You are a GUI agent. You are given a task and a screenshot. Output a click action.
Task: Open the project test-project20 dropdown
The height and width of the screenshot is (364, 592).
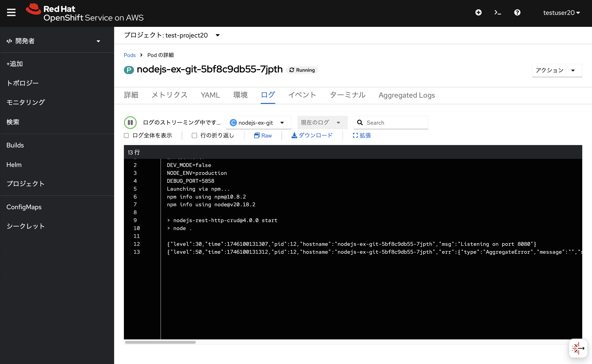[172, 35]
